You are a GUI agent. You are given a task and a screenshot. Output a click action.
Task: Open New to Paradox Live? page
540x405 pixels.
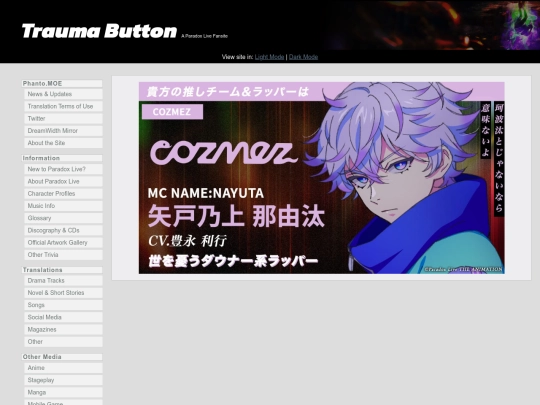pyautogui.click(x=63, y=169)
